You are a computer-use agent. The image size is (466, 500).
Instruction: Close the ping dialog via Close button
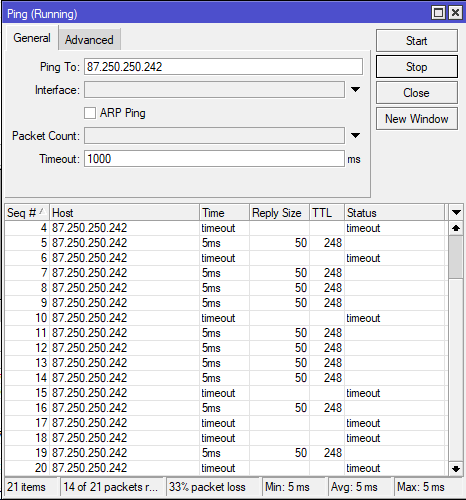click(417, 93)
